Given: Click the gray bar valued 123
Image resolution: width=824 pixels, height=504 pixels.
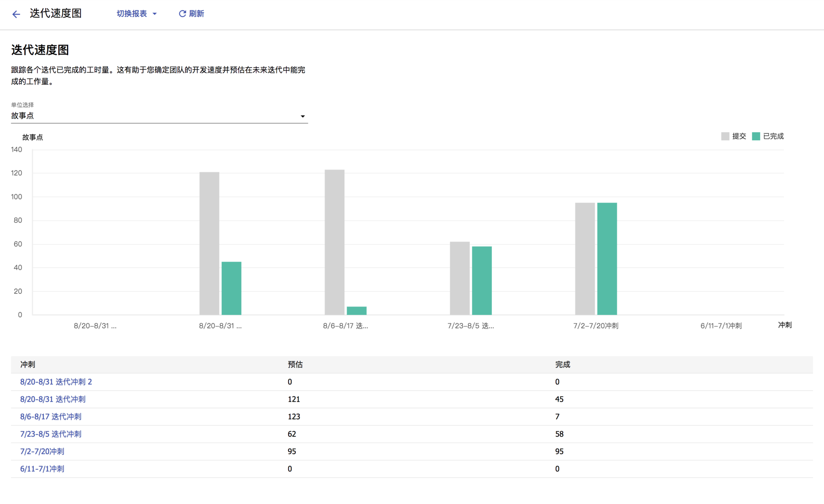Looking at the screenshot, I should click(x=334, y=242).
